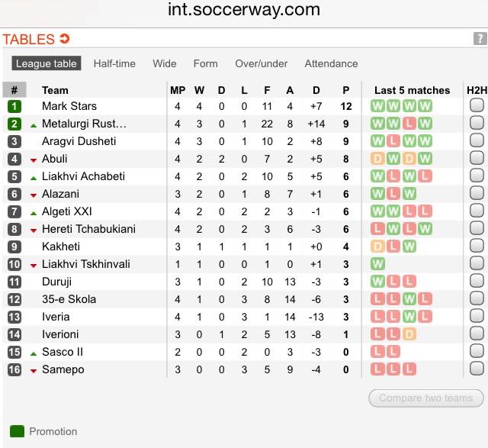This screenshot has width=488, height=448.
Task: Tick the H2H checkbox for Mark Stars
Action: coord(477,105)
